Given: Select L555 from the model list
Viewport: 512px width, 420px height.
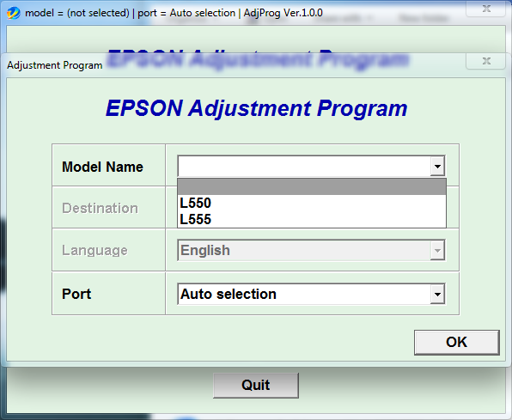Looking at the screenshot, I should (312, 219).
